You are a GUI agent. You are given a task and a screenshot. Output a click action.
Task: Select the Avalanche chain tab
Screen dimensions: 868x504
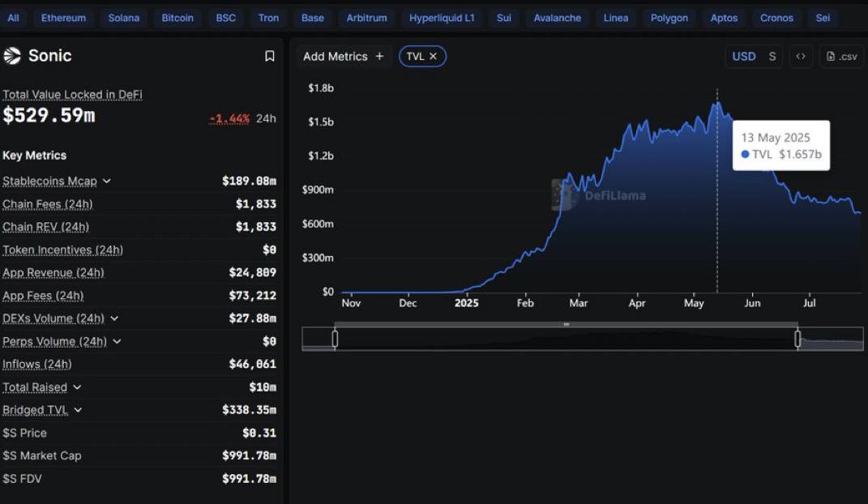coord(558,18)
